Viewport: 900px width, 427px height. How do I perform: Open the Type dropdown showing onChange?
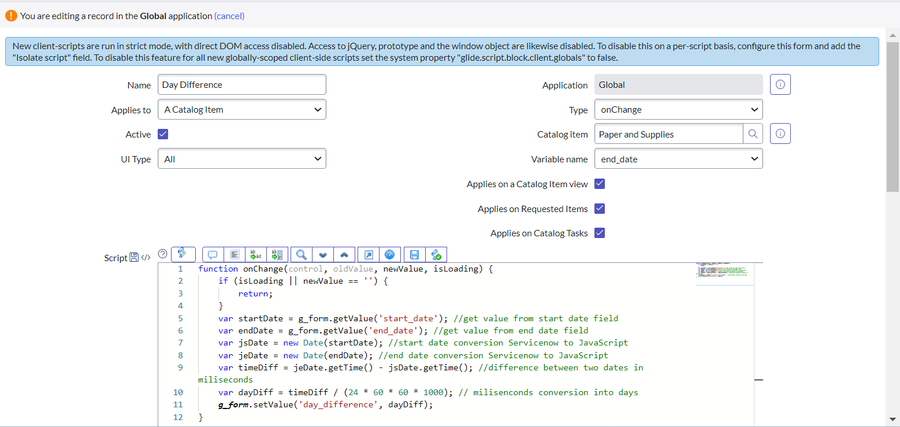(x=678, y=110)
